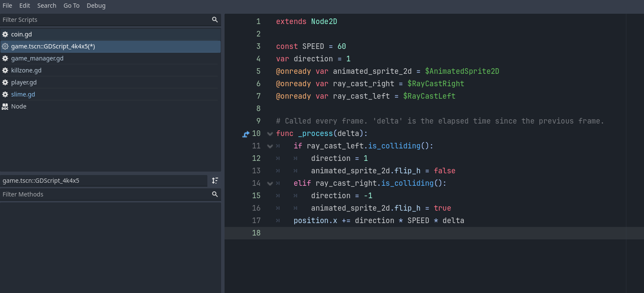Viewport: 644px width, 293px height.
Task: Collapse the if block fold on line 11
Action: 270,146
